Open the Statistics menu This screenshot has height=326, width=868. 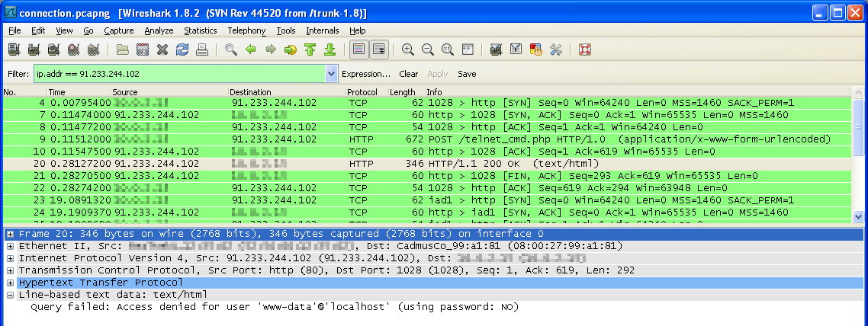pos(201,31)
